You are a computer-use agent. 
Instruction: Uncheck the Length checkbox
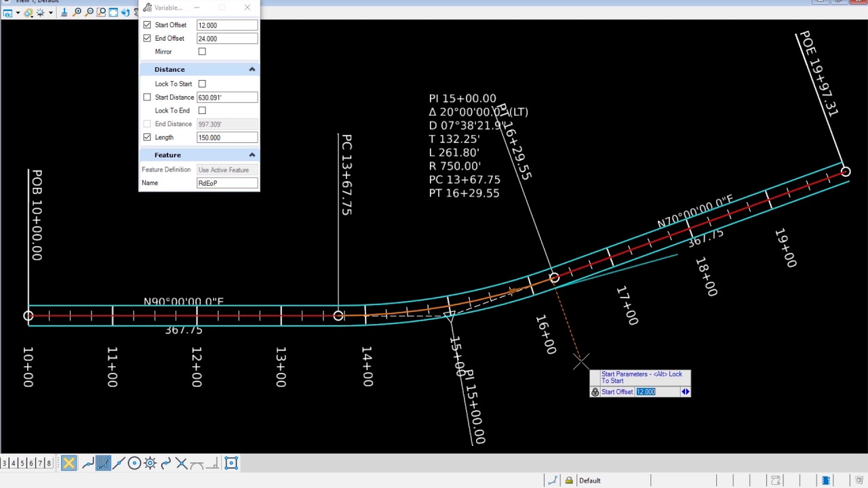[x=147, y=138]
